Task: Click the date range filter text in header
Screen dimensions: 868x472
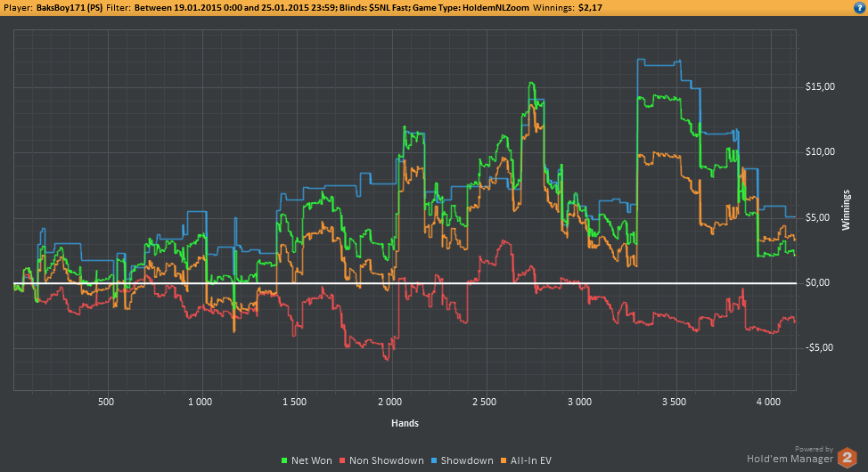Action: tap(236, 8)
